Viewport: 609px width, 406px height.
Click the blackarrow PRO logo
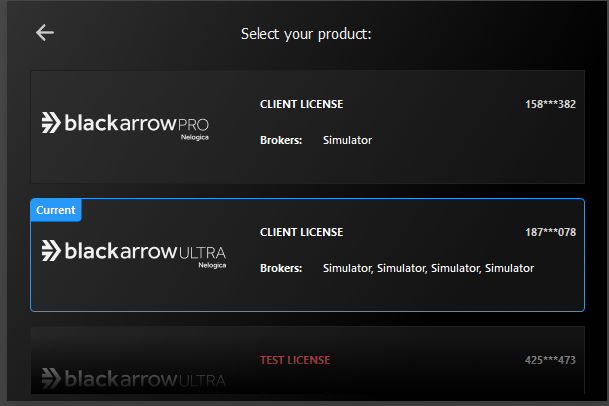click(125, 126)
